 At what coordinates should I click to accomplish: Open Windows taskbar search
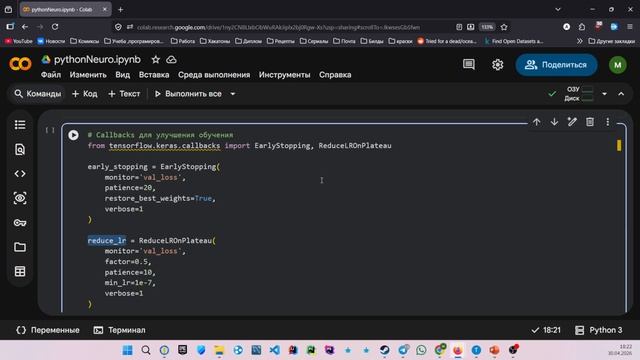146,350
